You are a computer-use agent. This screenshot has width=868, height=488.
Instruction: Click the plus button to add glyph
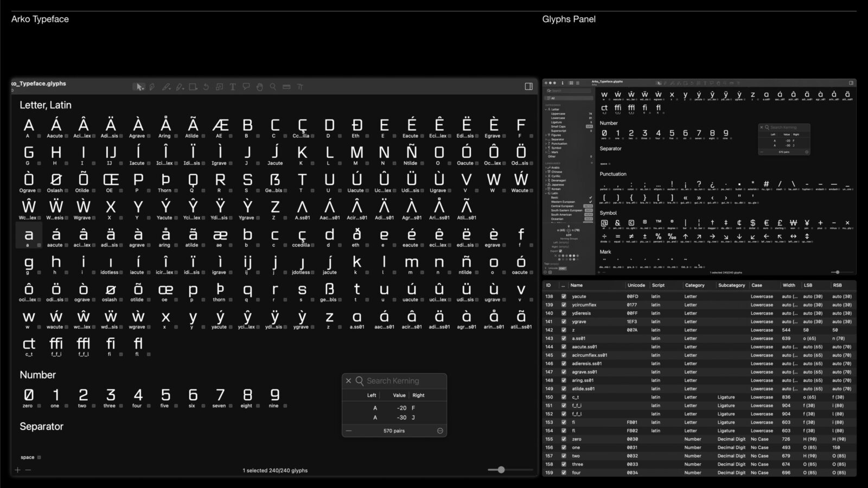coord(17,470)
